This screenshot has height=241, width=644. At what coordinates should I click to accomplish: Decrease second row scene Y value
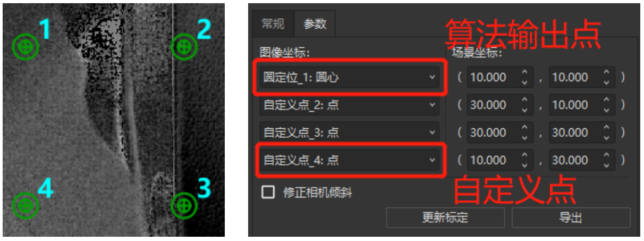[x=607, y=110]
